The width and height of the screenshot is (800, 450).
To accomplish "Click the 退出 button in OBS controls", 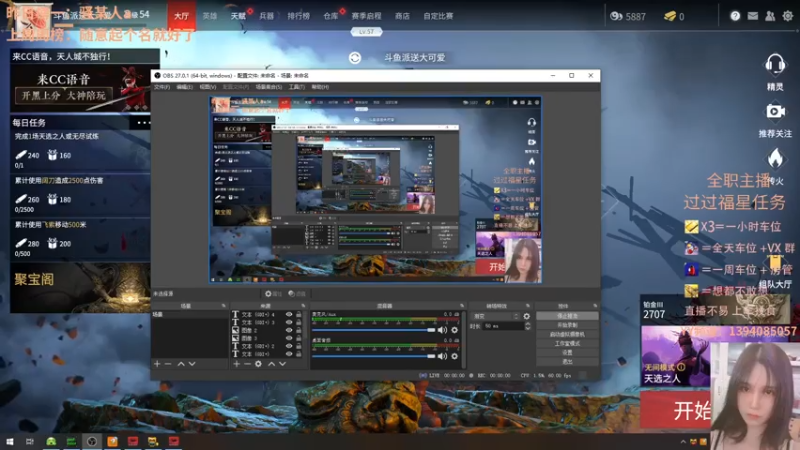I will click(x=567, y=362).
